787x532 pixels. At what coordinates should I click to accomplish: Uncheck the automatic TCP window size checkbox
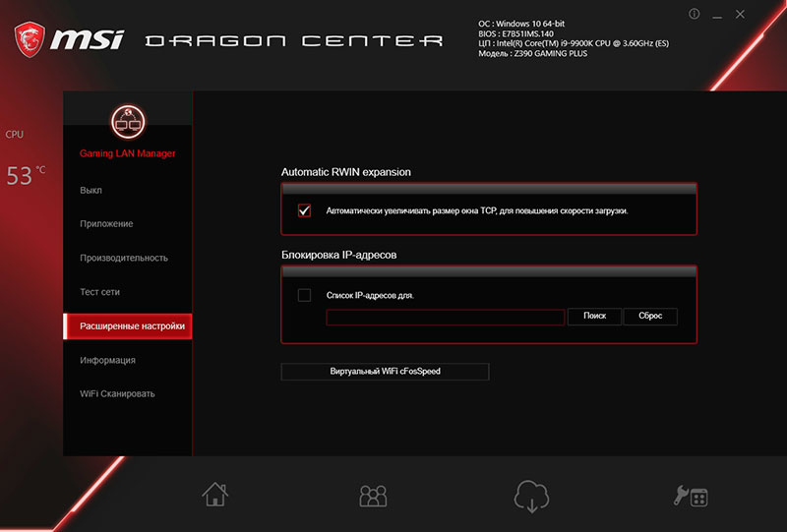point(304,210)
